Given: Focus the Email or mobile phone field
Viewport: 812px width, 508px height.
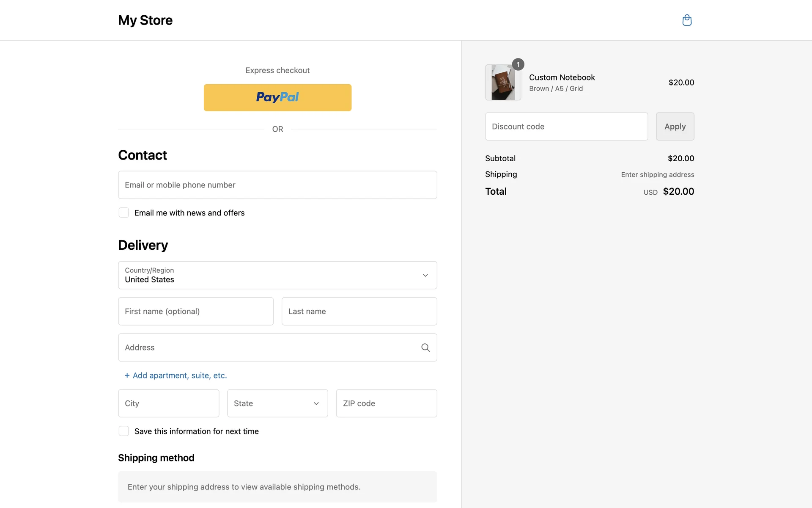Looking at the screenshot, I should 277,185.
